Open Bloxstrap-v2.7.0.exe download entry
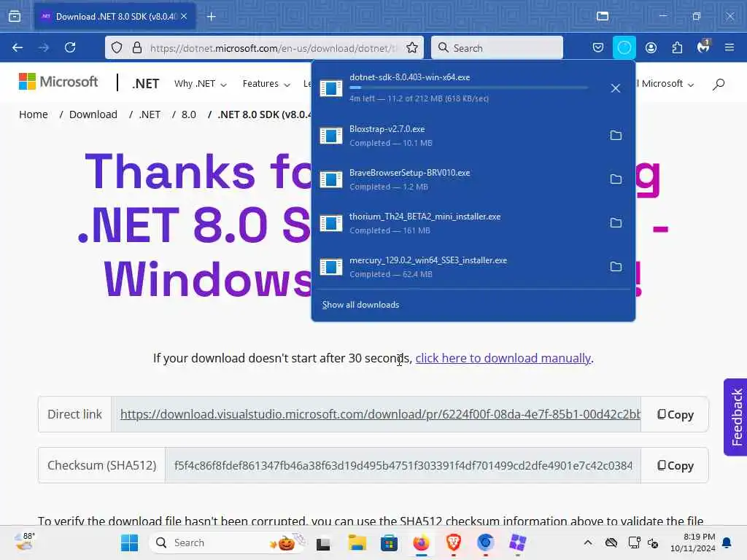The height and width of the screenshot is (560, 747). click(457, 136)
